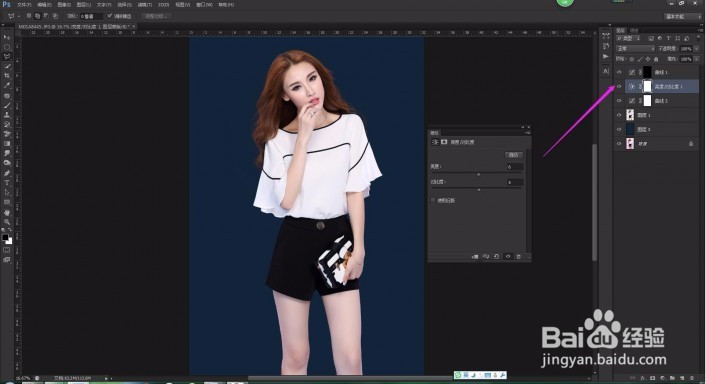
Task: Open the lasso tool preset picker arrow
Action: click(x=19, y=16)
